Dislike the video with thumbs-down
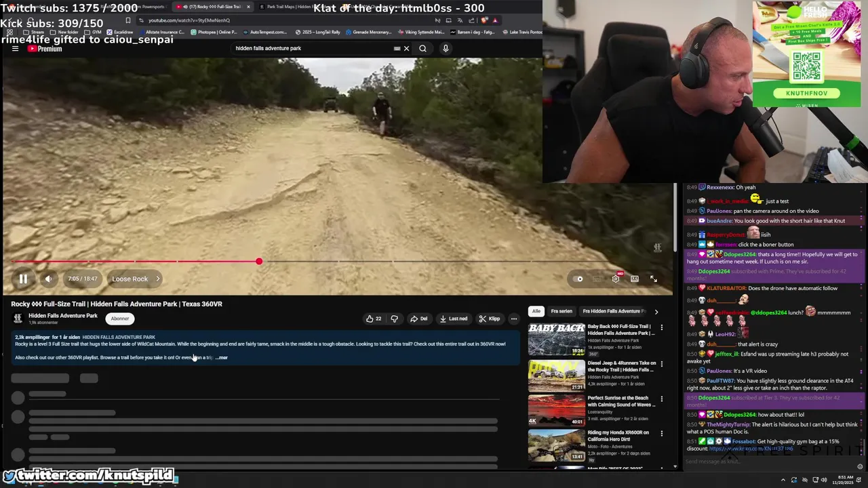868x488 pixels. pos(394,319)
